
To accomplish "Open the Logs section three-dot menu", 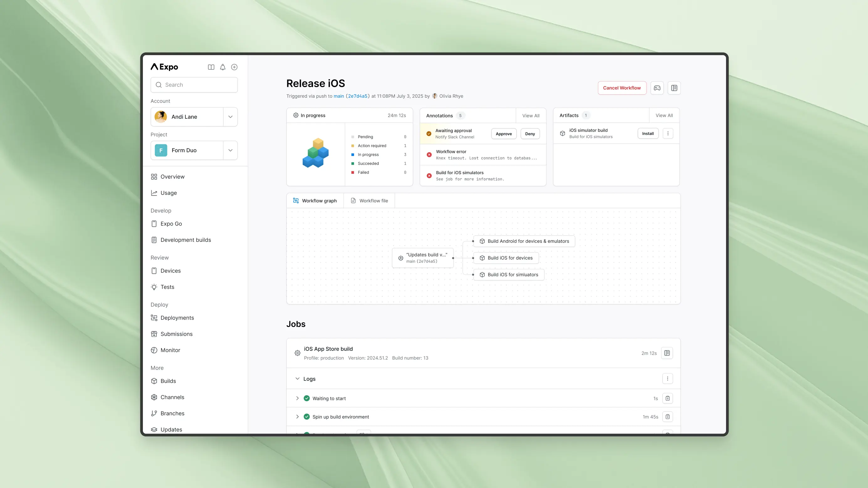I will coord(667,379).
